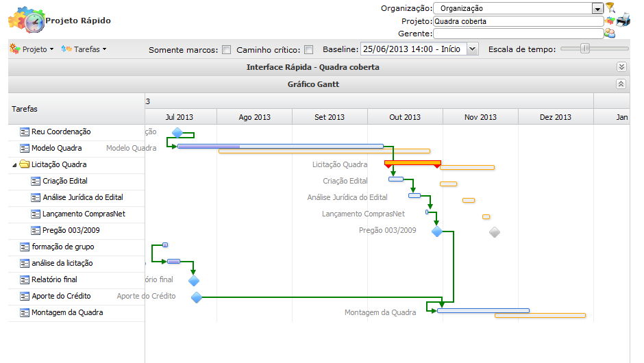Open the Organização dropdown list
This screenshot has width=644, height=363.
click(x=597, y=8)
